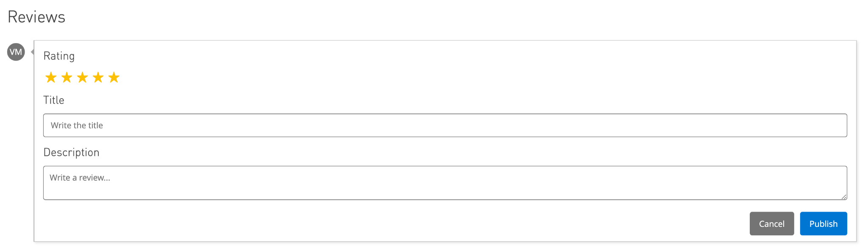Image resolution: width=868 pixels, height=248 pixels.
Task: Click the Description field label
Action: point(71,152)
